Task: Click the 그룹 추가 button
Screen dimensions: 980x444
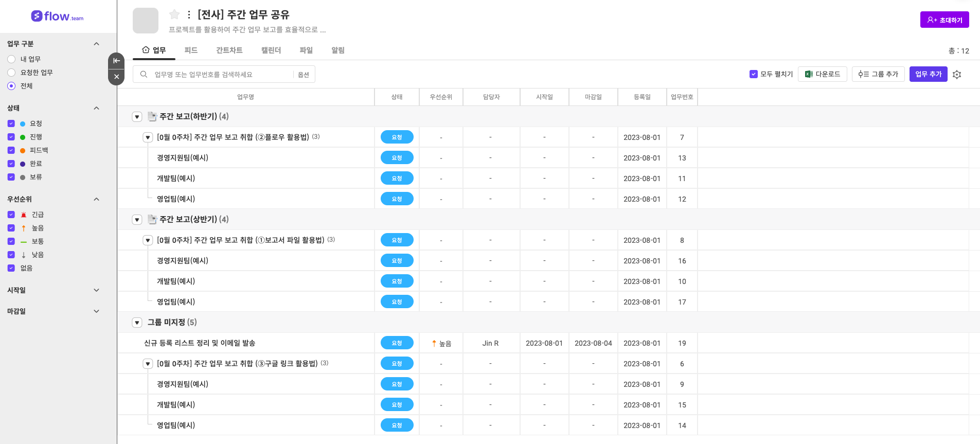Action: [x=878, y=74]
